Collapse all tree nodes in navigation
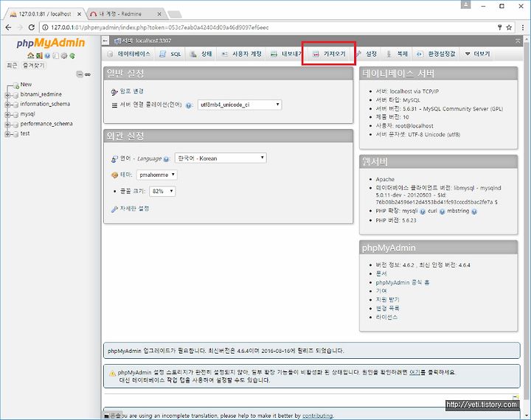Screen dimensions: 531x420 (80, 74)
